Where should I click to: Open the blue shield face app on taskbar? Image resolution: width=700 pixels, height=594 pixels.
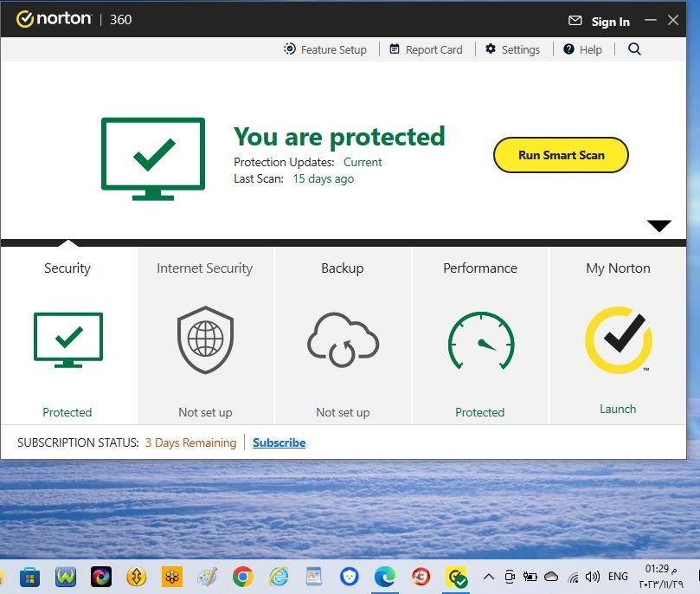(349, 577)
